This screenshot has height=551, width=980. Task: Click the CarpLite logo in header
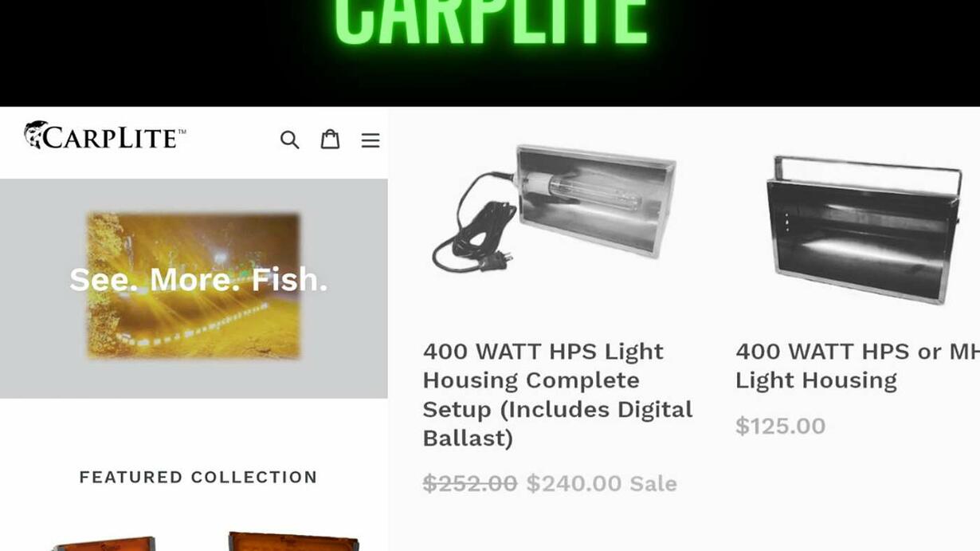pyautogui.click(x=104, y=136)
